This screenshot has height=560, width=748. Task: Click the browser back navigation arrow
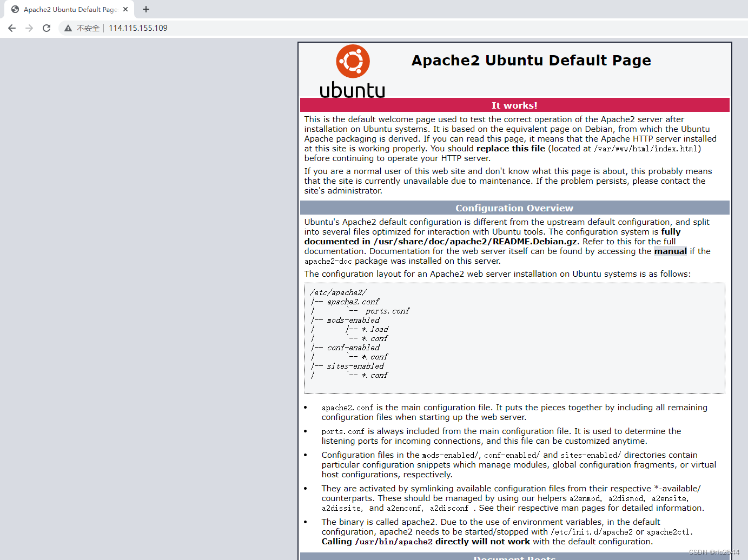(x=12, y=28)
